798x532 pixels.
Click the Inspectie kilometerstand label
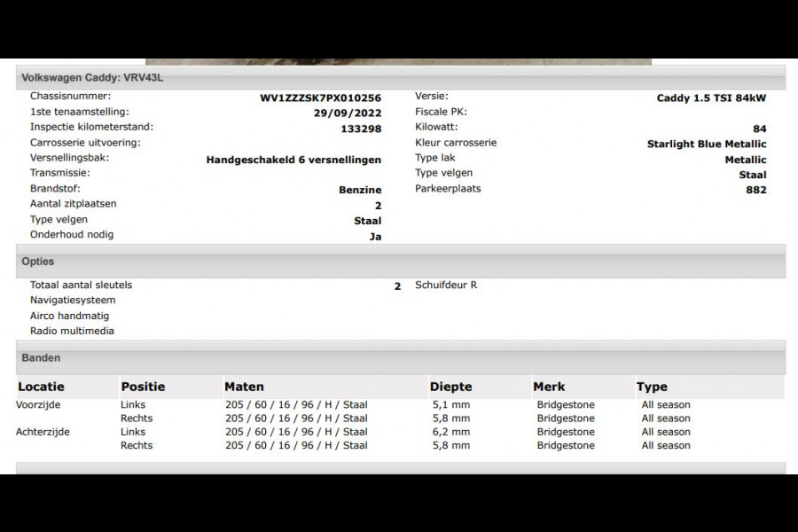[91, 127]
